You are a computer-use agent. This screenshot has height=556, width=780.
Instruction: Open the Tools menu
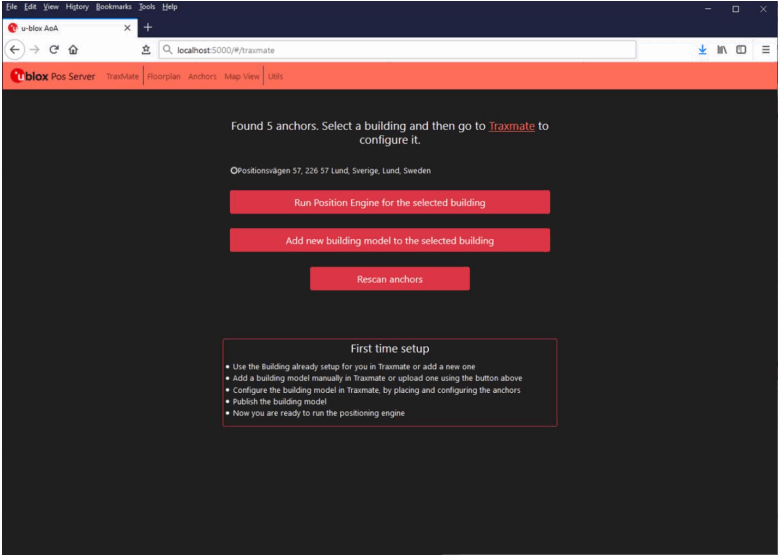[x=147, y=7]
